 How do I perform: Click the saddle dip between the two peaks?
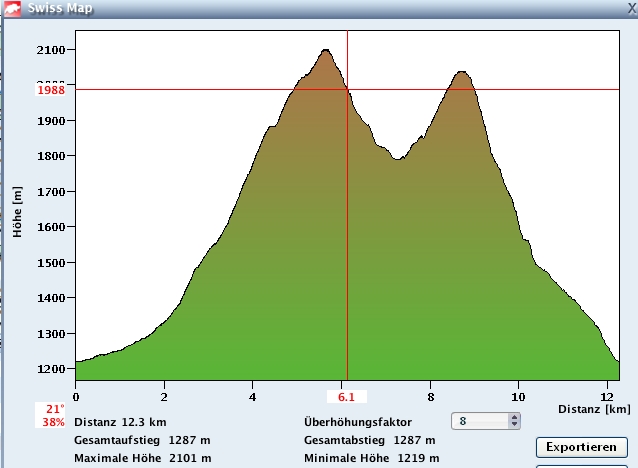click(398, 159)
